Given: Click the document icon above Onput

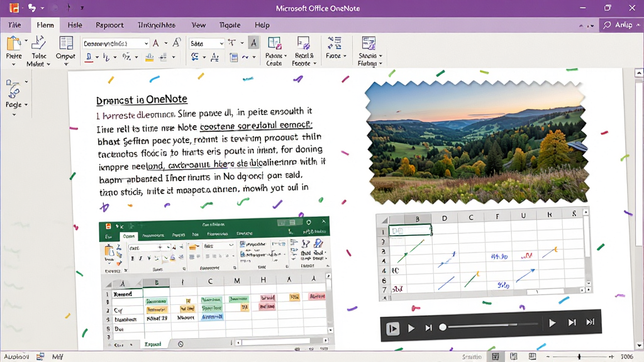Looking at the screenshot, I should (x=65, y=43).
